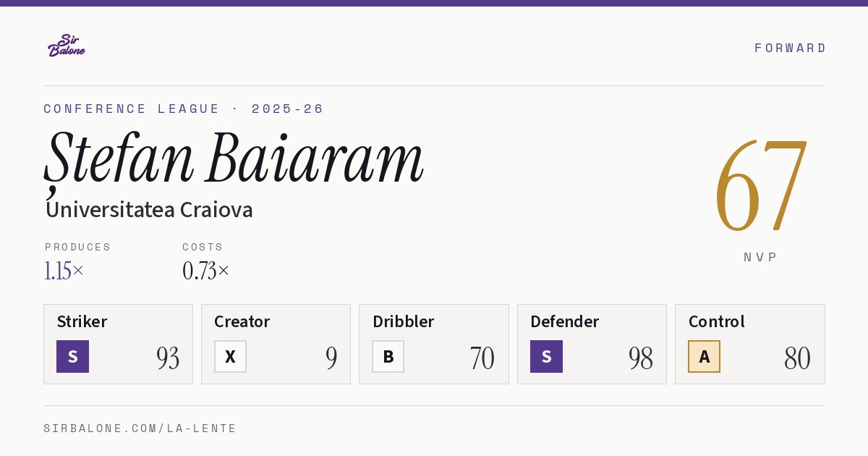Screen dimensions: 868x456
Task: Click the FORWARD position label
Action: pos(790,48)
